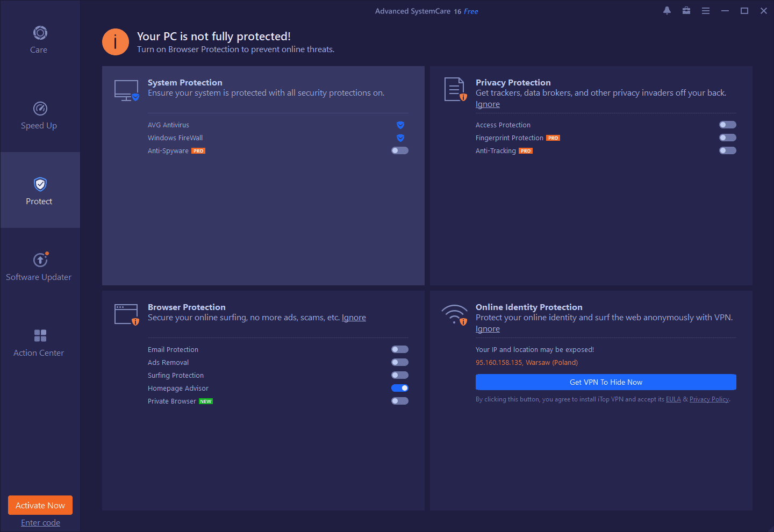
Task: Click the PRO badge beside Fingerprint Protection
Action: [x=553, y=138]
